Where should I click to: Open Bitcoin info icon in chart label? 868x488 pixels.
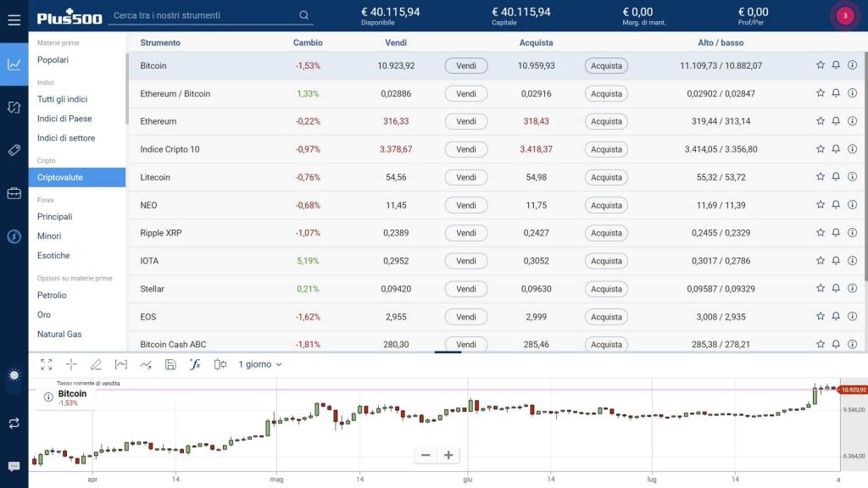pos(48,396)
